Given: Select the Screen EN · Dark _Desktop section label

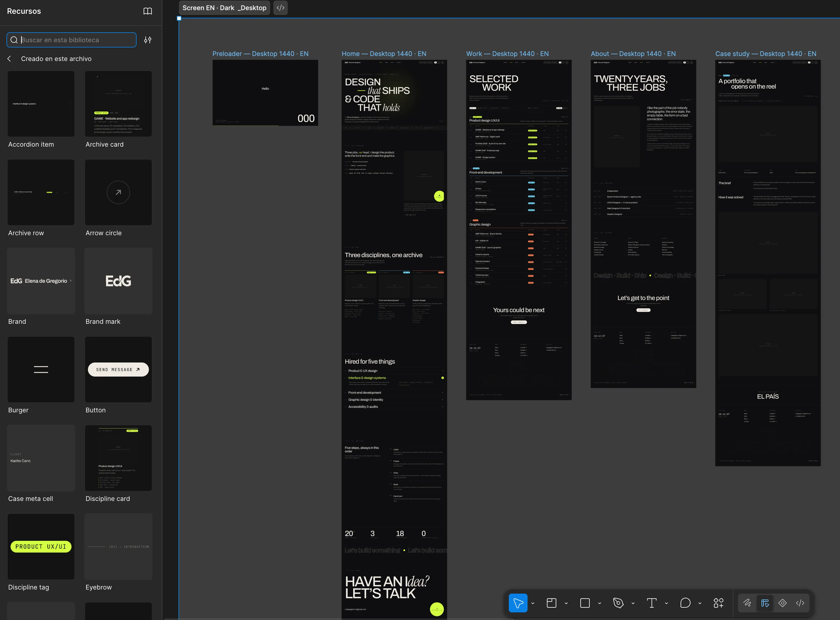Looking at the screenshot, I should (224, 8).
